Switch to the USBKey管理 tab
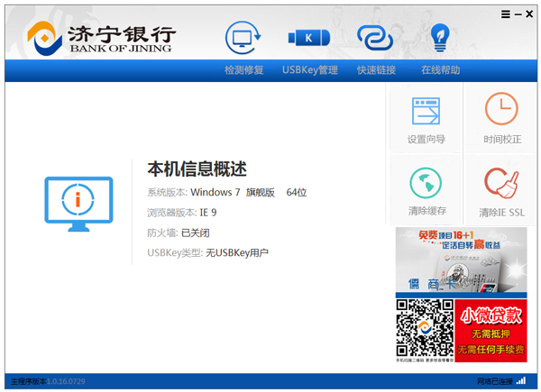541x392 pixels. tap(309, 70)
